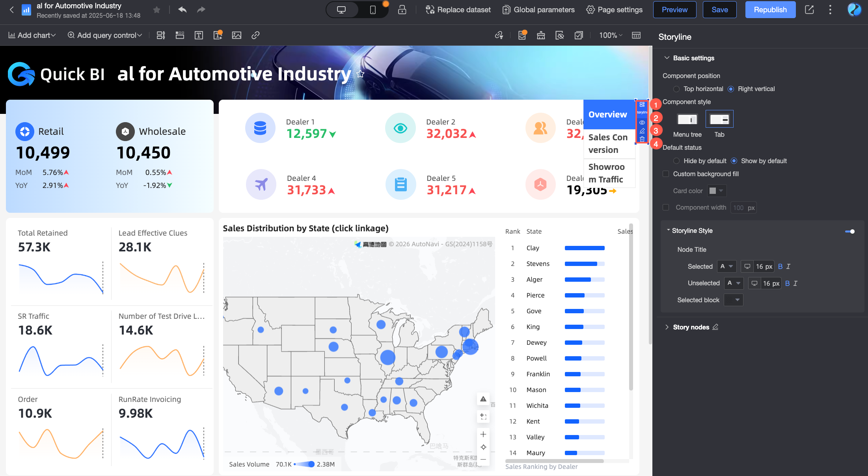Click the insert text box icon
The height and width of the screenshot is (476, 868).
click(x=199, y=35)
